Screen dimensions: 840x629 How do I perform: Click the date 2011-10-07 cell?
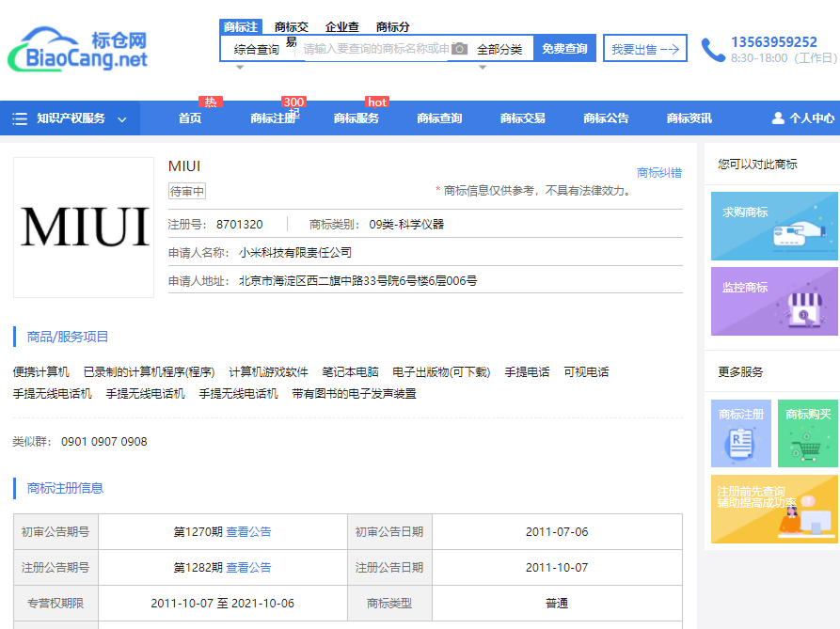[x=557, y=568]
